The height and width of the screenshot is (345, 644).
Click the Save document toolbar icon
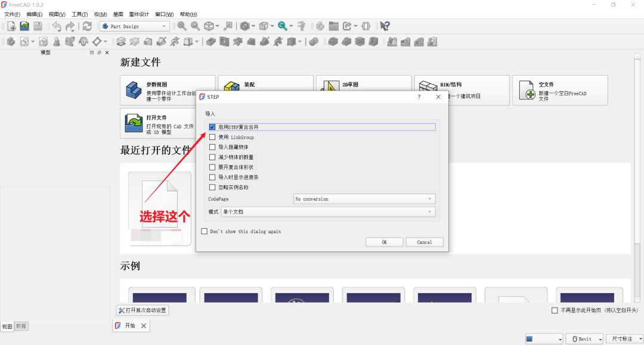click(x=38, y=26)
